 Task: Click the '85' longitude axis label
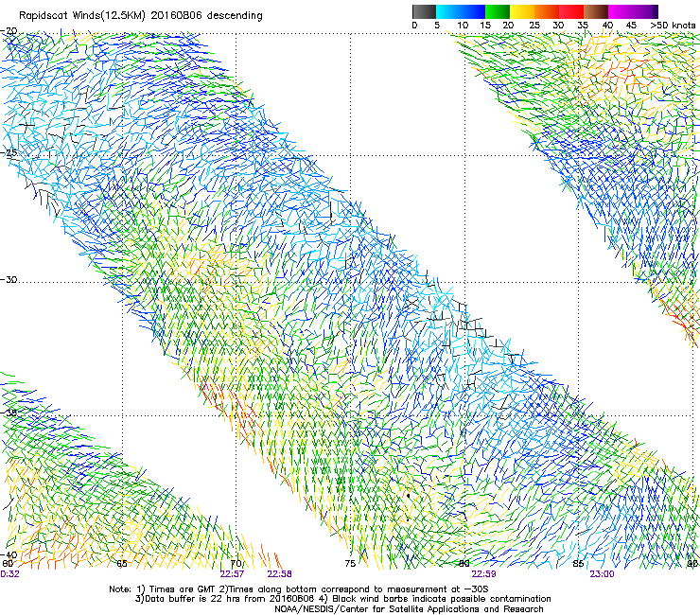click(x=578, y=564)
